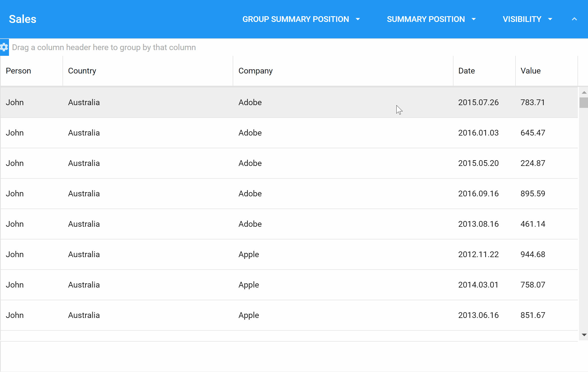This screenshot has height=372, width=588.
Task: Click the group-by drop area hint text
Action: point(104,47)
